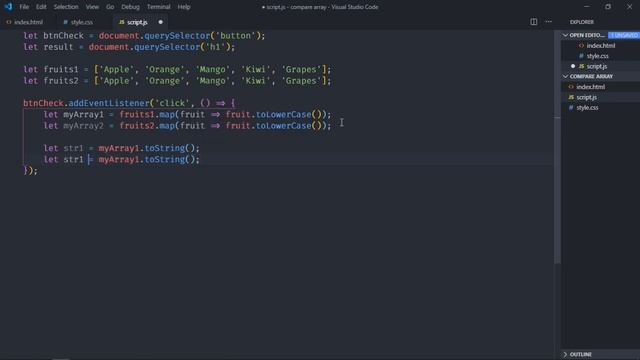Screen dimensions: 640x360
Task: Click the unsaved dot on script.js tab
Action: tap(160, 22)
